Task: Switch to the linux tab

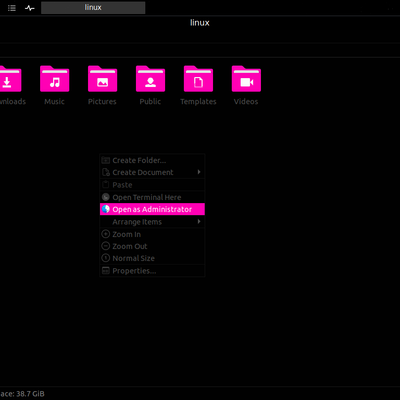Action: tap(93, 8)
